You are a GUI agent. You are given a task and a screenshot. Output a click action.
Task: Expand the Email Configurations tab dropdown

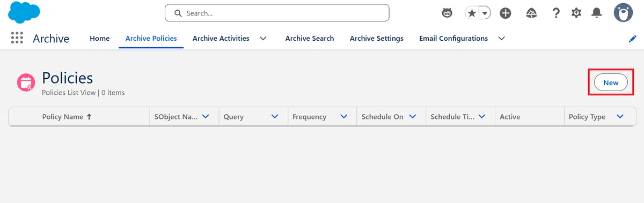click(x=501, y=39)
